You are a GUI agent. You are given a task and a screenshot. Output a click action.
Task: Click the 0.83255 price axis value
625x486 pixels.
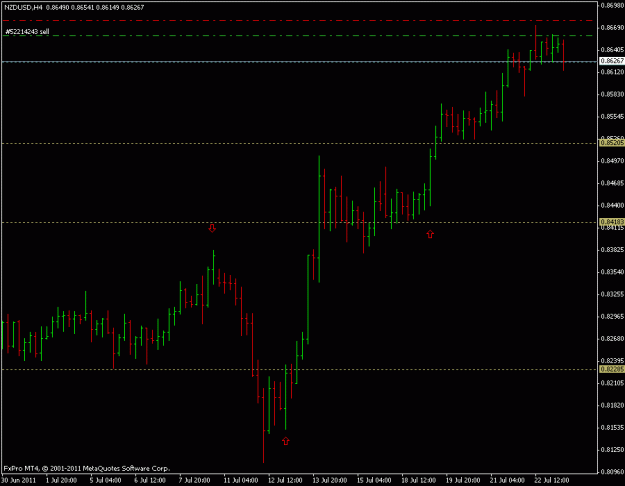[x=612, y=294]
